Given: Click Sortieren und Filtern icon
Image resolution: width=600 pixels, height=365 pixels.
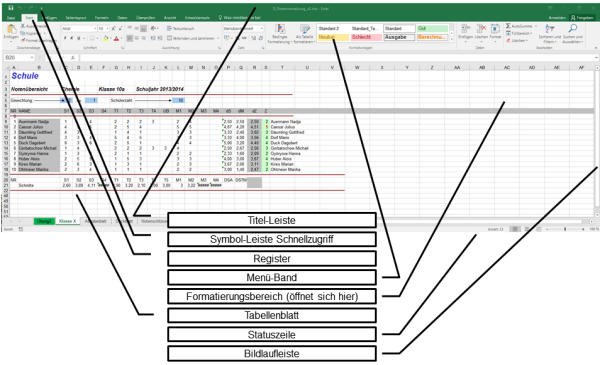Looking at the screenshot, I should [x=549, y=29].
